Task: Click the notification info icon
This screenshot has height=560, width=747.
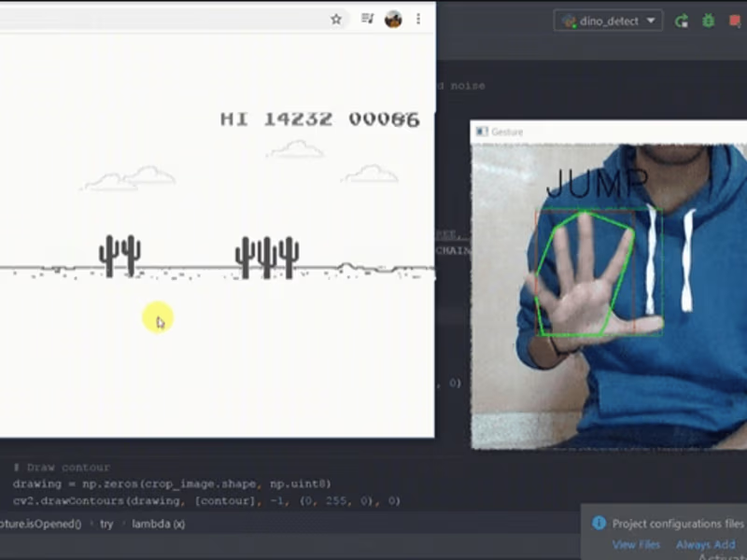Action: tap(599, 523)
